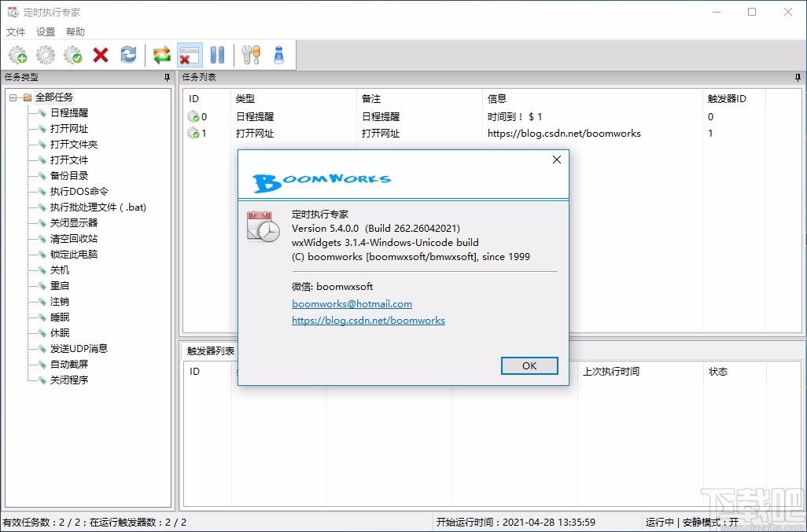Toggle the window with red X toolbar icon
This screenshot has height=532, width=807.
[190, 55]
